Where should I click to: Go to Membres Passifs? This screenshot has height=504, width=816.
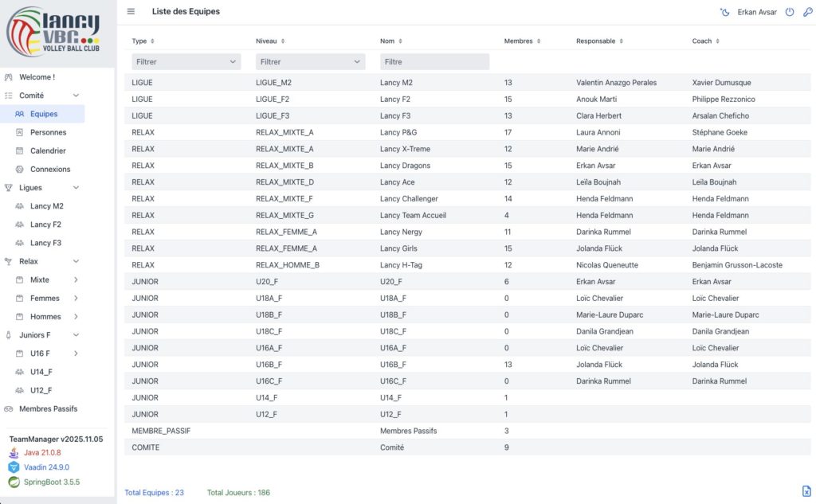[48, 408]
